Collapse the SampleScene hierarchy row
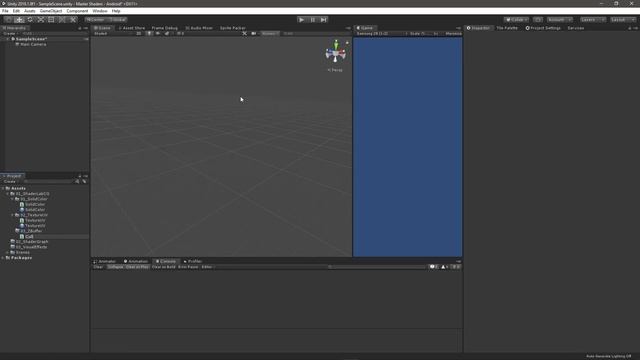 pyautogui.click(x=8, y=39)
